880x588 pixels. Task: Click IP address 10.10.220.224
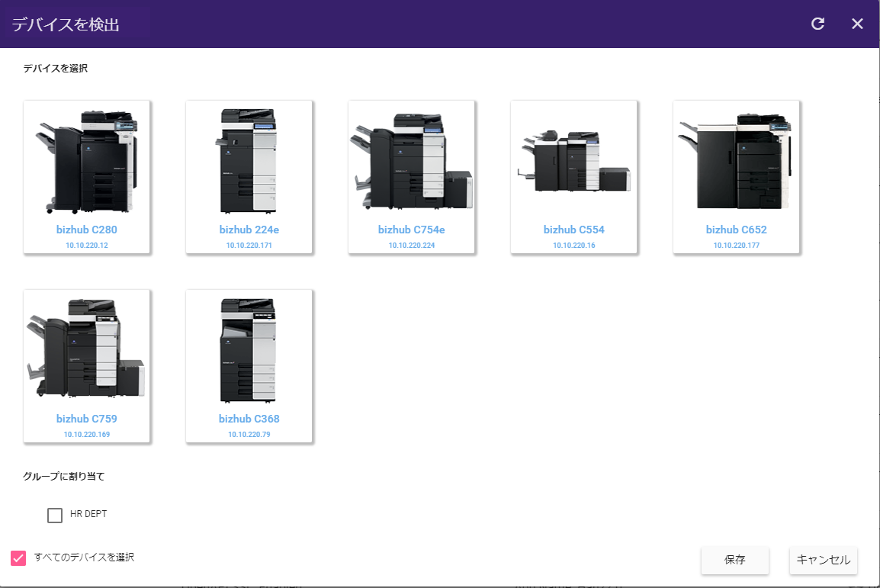[x=411, y=245]
